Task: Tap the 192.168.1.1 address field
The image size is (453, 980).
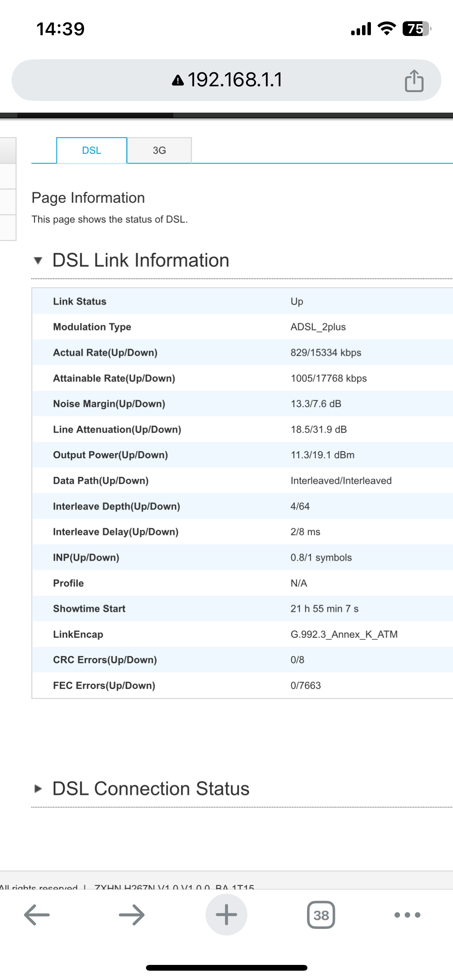Action: click(x=226, y=80)
